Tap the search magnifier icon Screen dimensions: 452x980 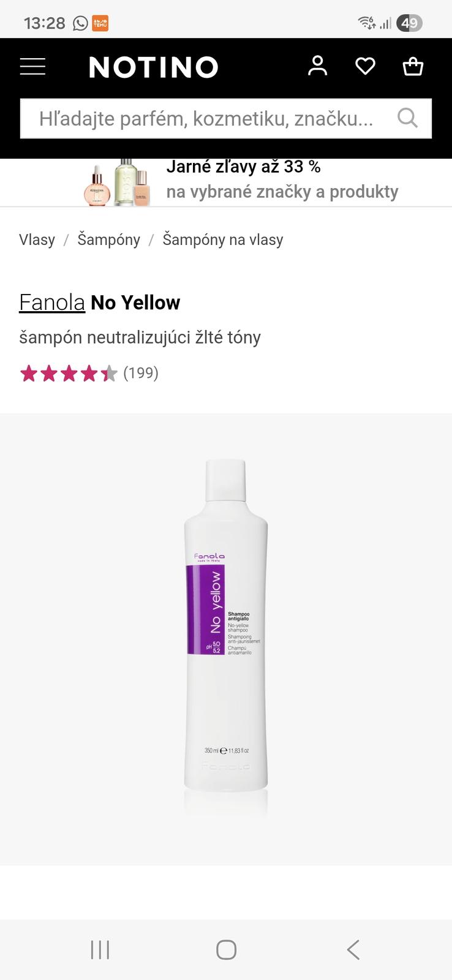(x=407, y=118)
